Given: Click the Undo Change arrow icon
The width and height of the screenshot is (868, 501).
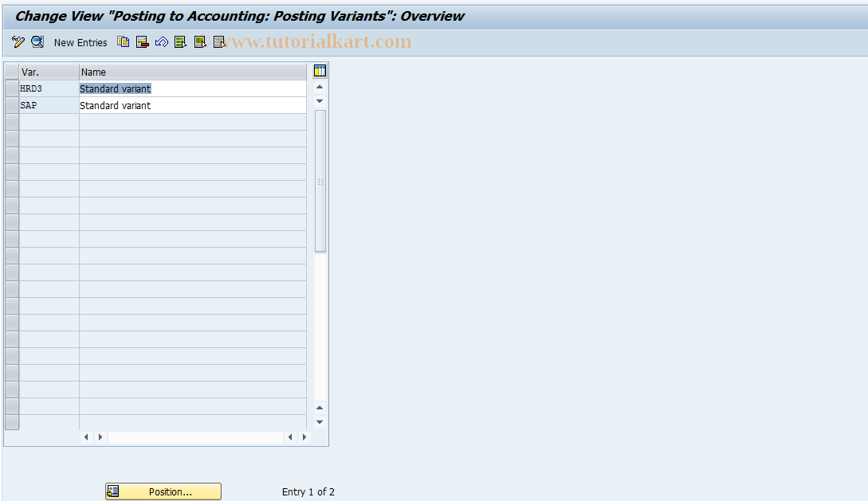Looking at the screenshot, I should (162, 42).
